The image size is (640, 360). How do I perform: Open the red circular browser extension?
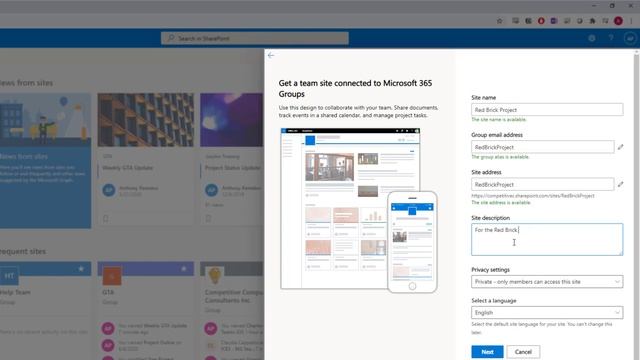541,21
